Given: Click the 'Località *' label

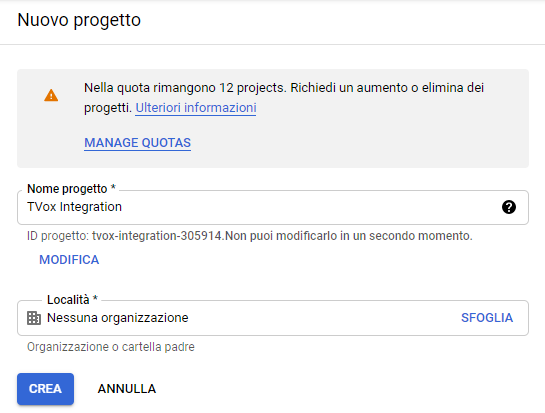Looking at the screenshot, I should coord(72,300).
